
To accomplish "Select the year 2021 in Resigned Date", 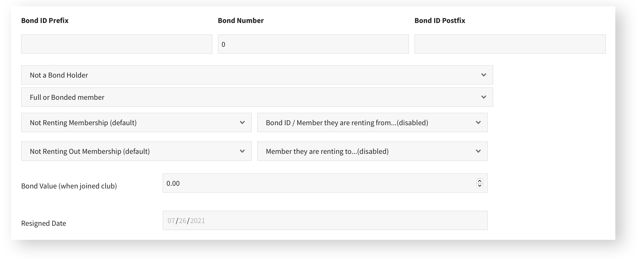I will (197, 221).
